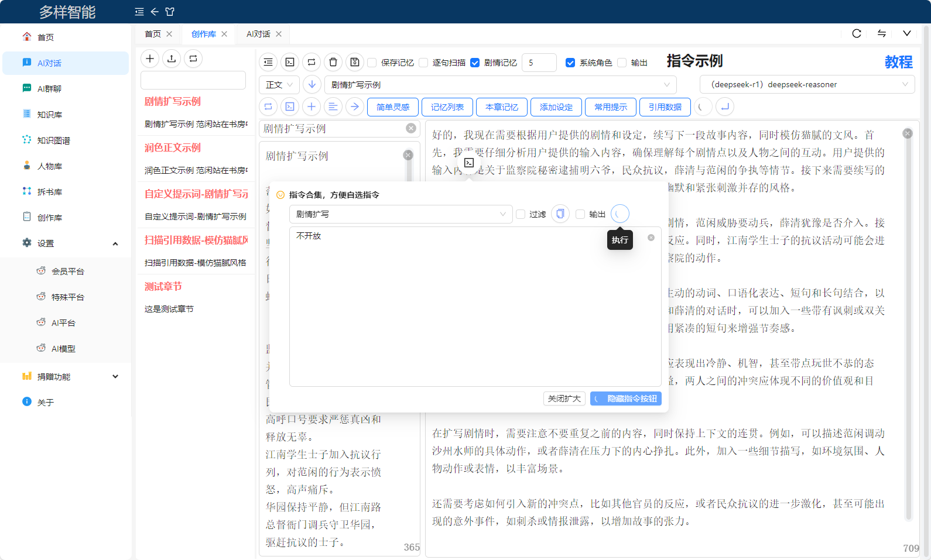Enable the 逐句扫描 checkbox

423,63
